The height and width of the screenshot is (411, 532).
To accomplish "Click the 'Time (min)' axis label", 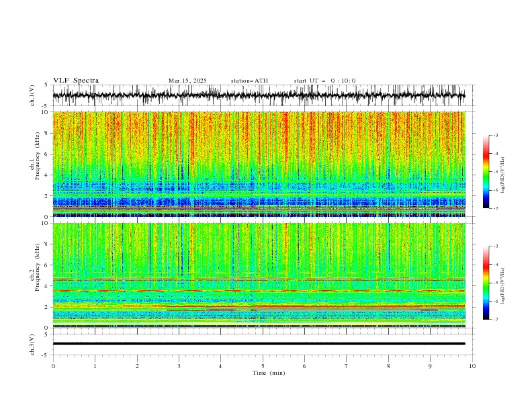I will point(269,373).
